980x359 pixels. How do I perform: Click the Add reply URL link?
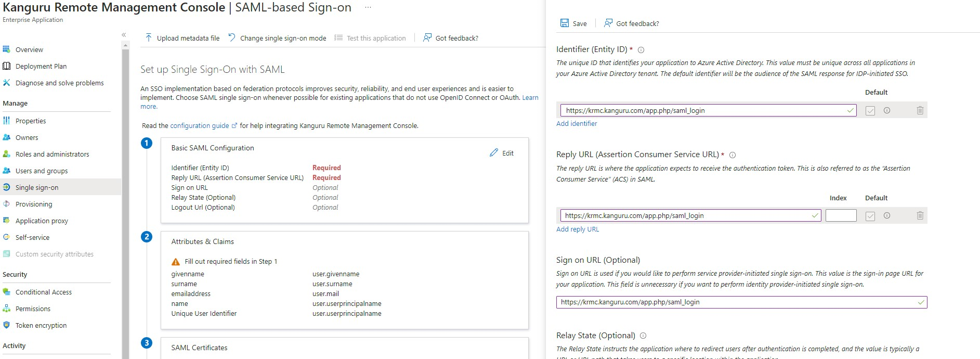[578, 229]
